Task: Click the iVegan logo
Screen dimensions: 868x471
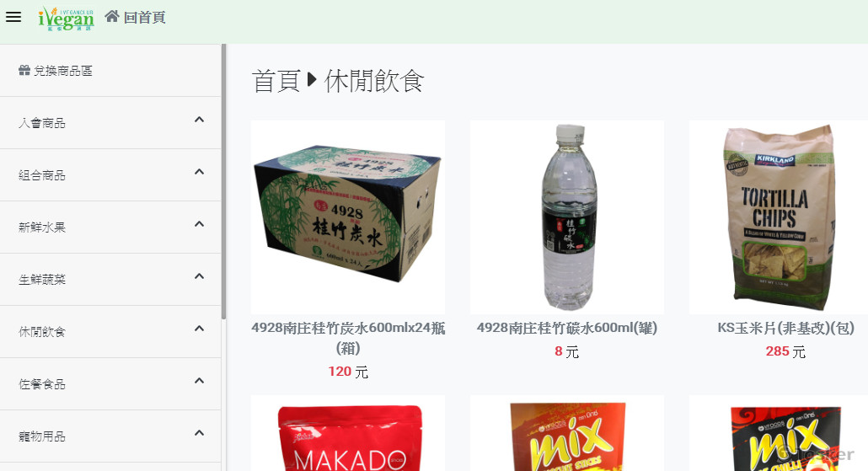Action: pyautogui.click(x=66, y=19)
